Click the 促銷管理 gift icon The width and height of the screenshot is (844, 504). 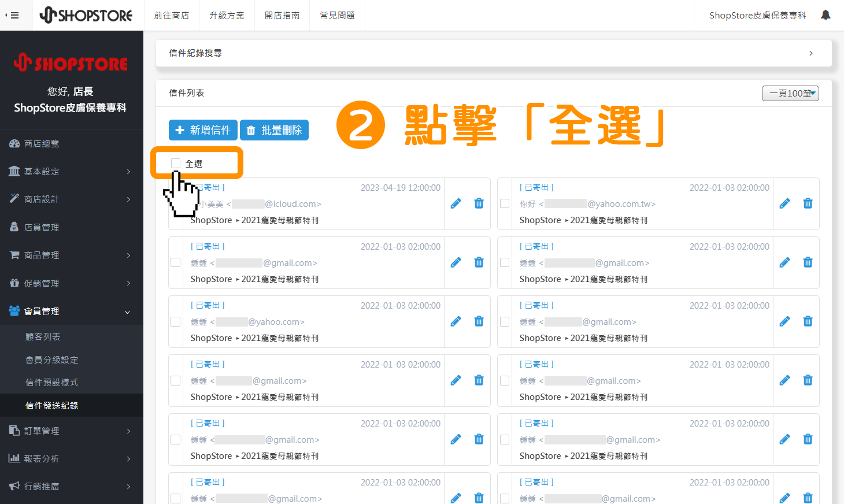(14, 283)
